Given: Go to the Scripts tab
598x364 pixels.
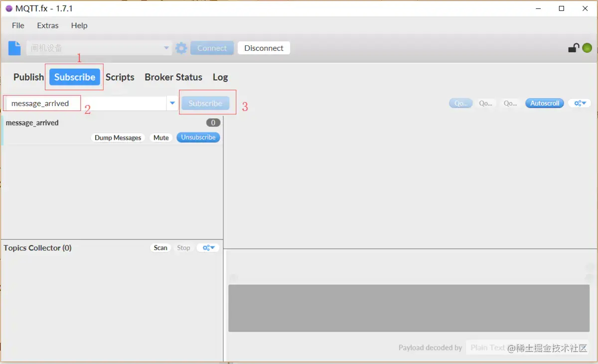Looking at the screenshot, I should point(120,77).
